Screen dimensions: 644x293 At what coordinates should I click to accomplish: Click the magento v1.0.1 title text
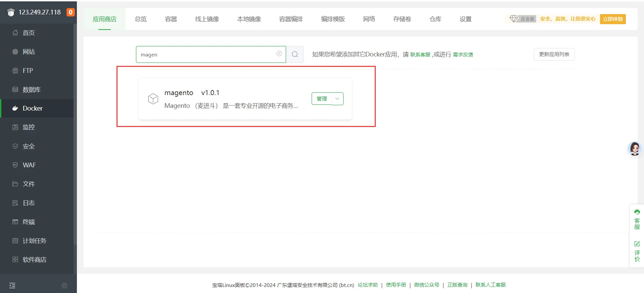point(192,93)
